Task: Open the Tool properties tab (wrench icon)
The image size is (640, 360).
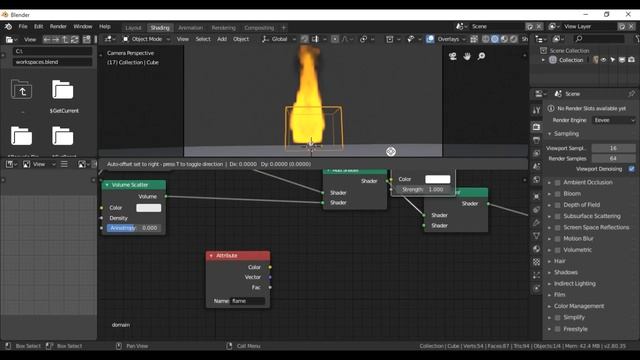Action: pos(536,110)
